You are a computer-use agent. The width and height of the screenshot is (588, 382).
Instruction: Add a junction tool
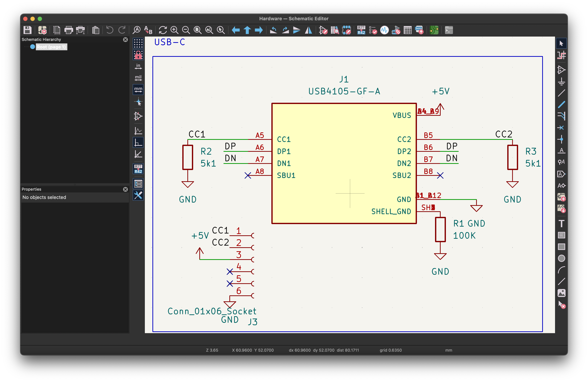tap(561, 139)
